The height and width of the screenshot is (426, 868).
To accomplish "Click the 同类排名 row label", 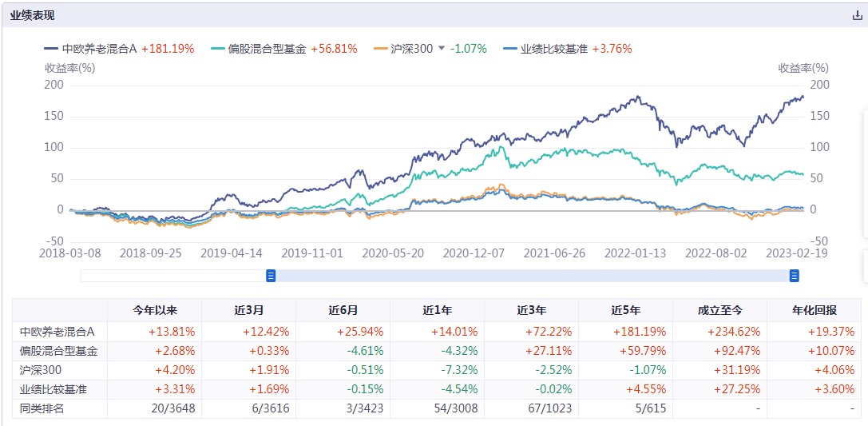I will click(41, 408).
